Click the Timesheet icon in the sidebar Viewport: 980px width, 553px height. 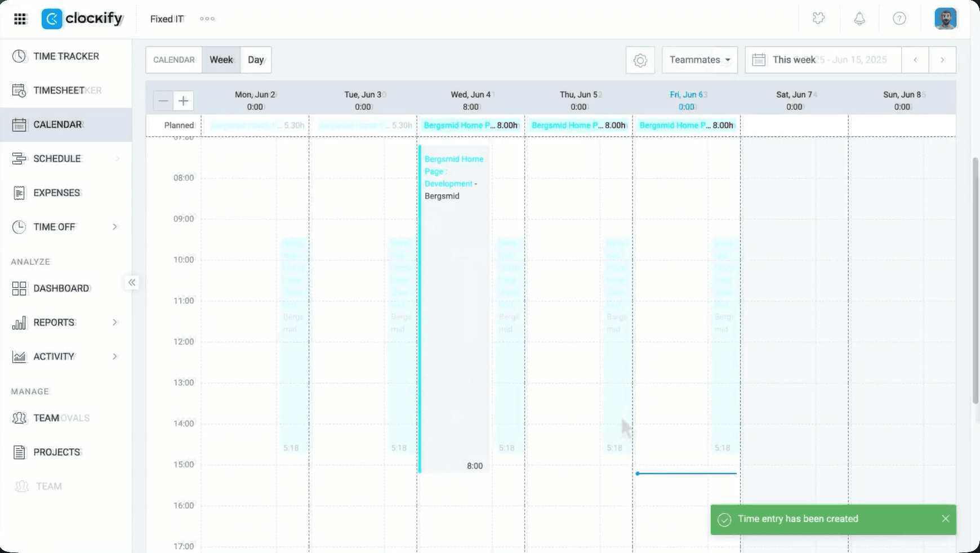click(19, 90)
